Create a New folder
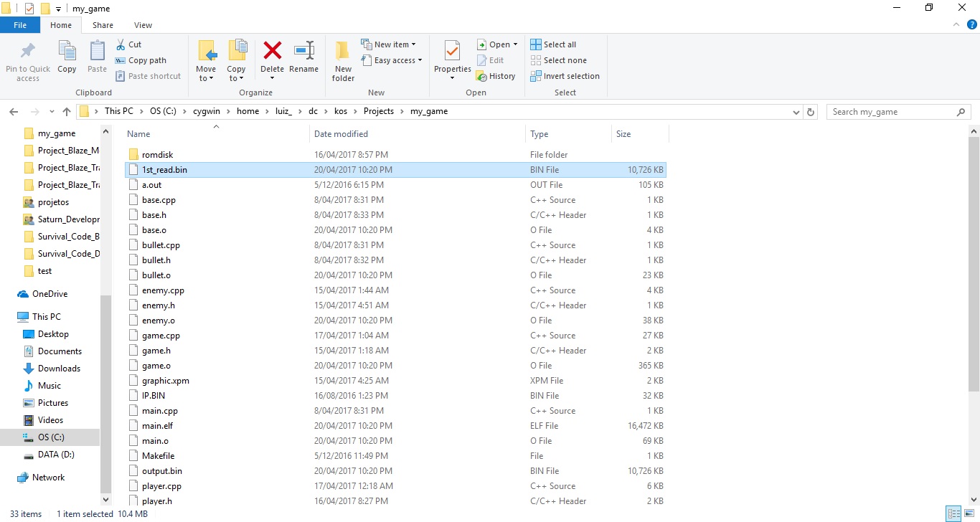Screen dimensions: 980x522 point(343,61)
